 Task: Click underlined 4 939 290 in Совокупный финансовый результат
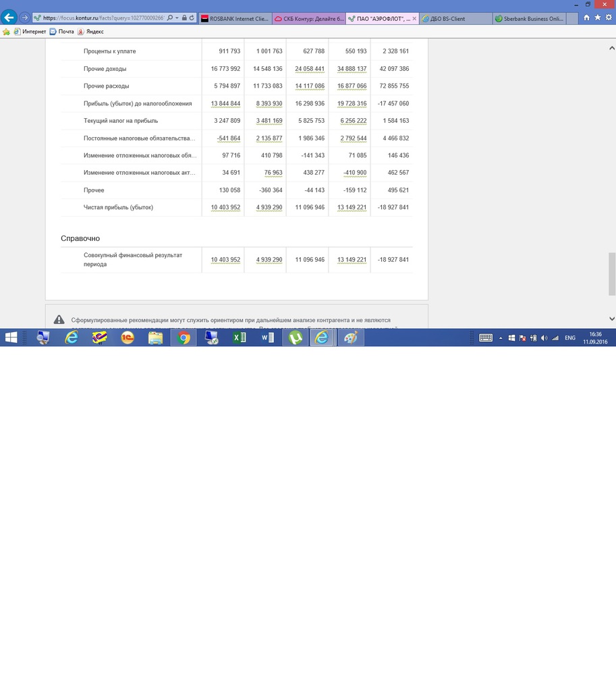point(269,260)
